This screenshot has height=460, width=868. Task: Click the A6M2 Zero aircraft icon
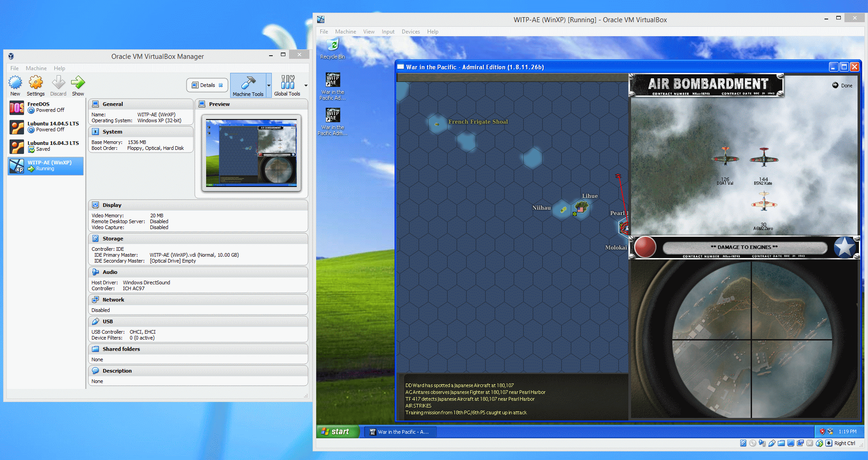(764, 201)
